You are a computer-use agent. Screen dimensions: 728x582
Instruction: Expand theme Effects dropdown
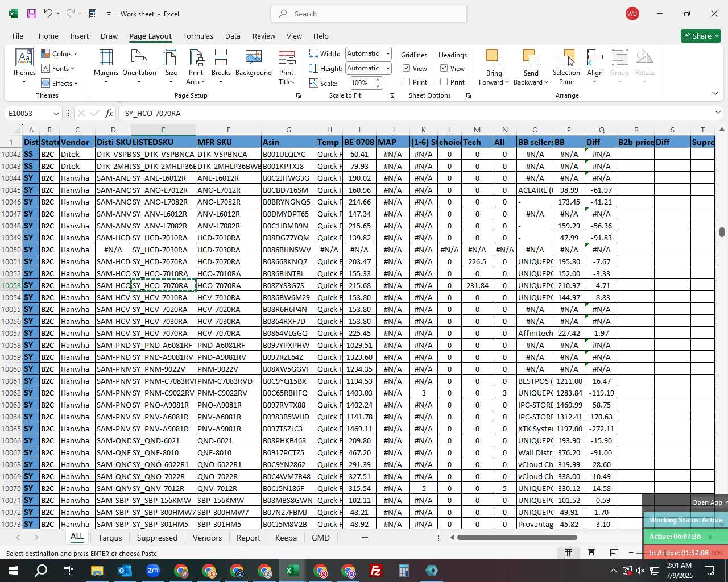click(59, 84)
